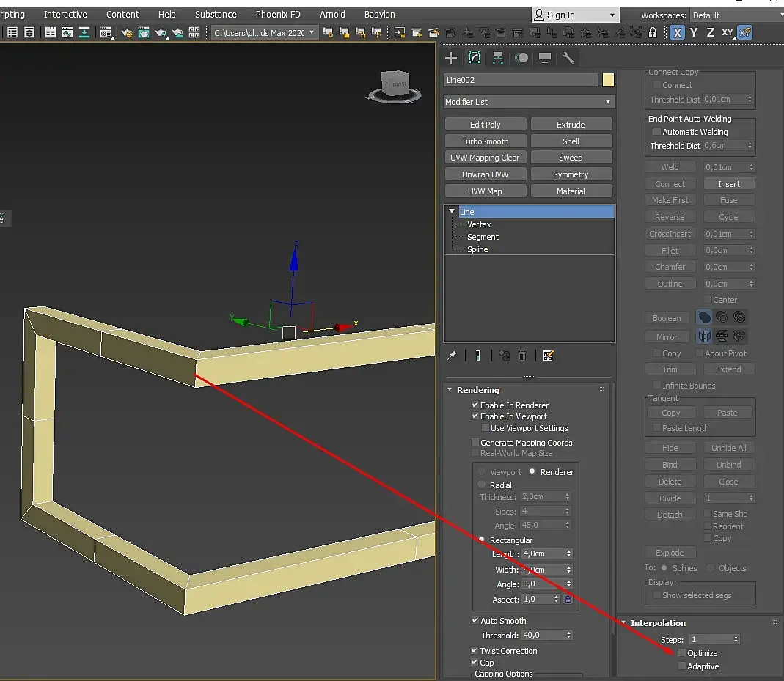Click the Configure Modifier Sets icon
This screenshot has width=784, height=681.
click(548, 356)
